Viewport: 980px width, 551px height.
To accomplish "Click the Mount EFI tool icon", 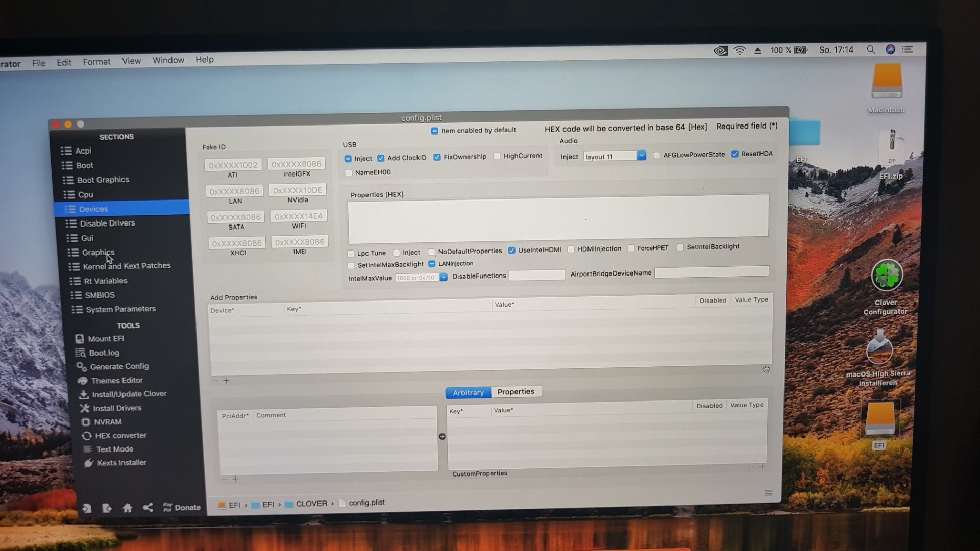I will coord(80,339).
